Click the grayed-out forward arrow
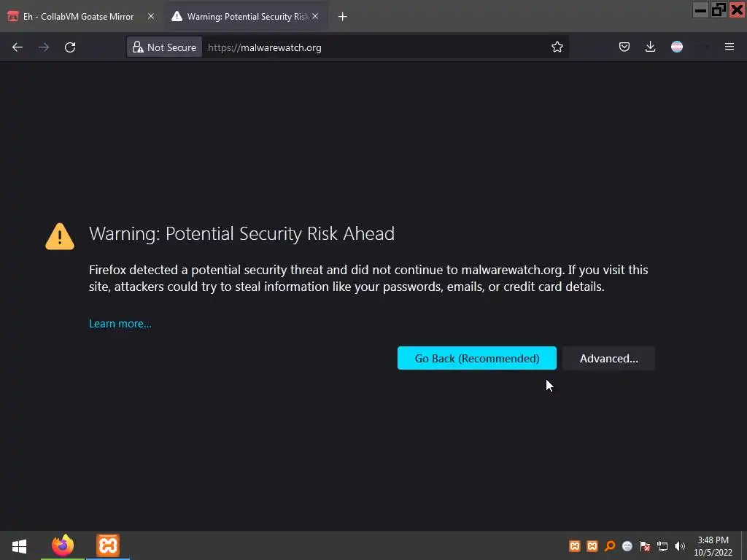 click(x=44, y=47)
